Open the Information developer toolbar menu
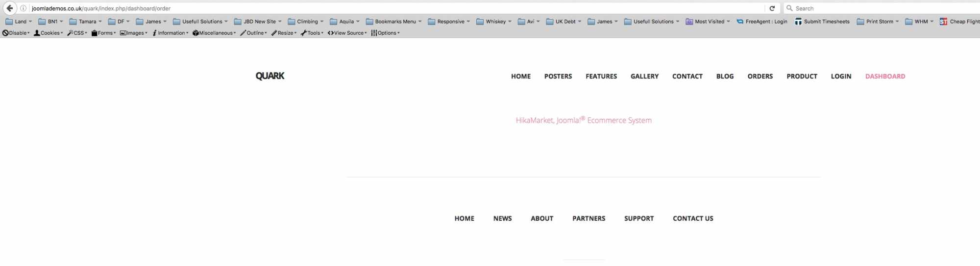This screenshot has width=980, height=266. [x=171, y=33]
